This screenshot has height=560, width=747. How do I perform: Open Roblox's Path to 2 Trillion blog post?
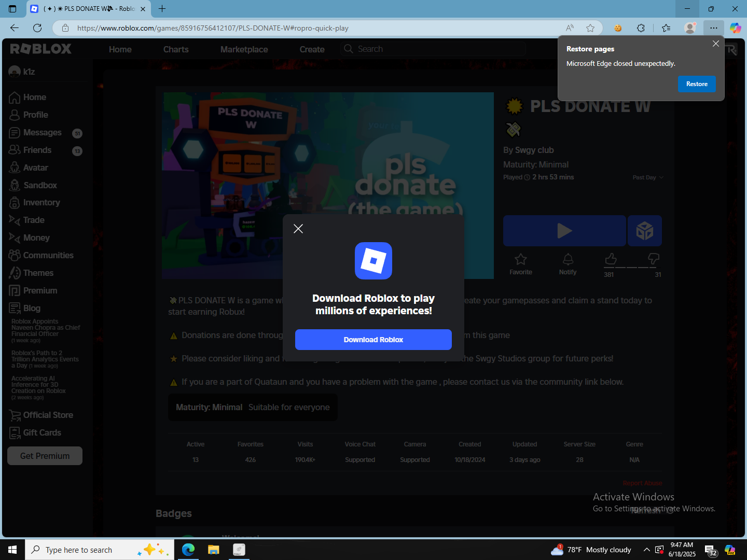point(45,359)
